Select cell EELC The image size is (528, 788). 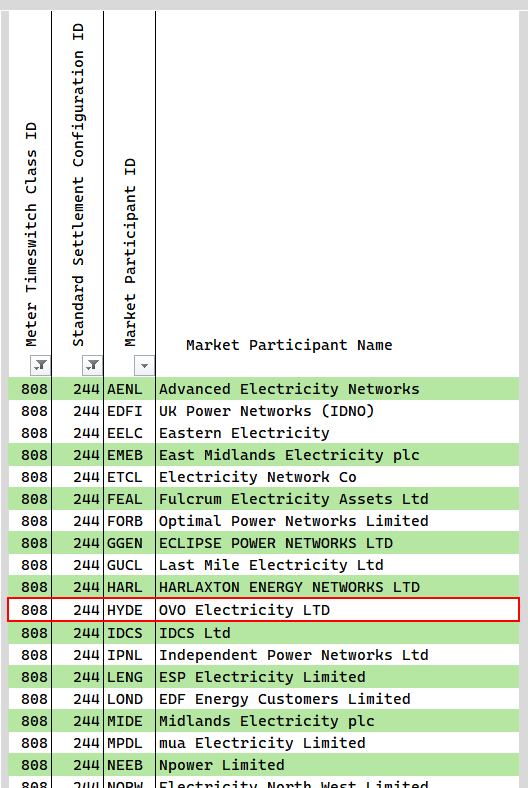129,433
